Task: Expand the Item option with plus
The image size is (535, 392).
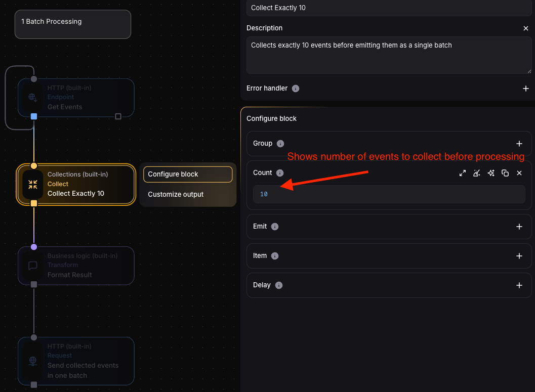Action: click(x=519, y=256)
